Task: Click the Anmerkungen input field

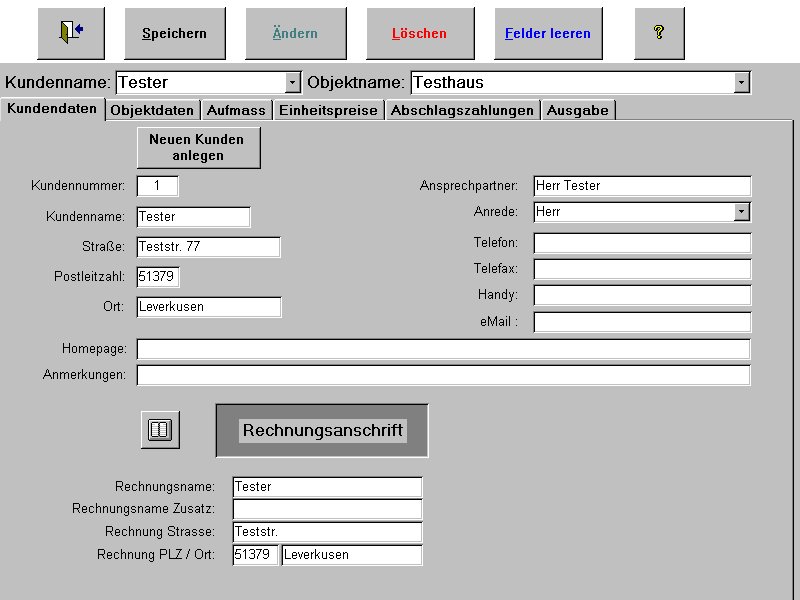Action: click(x=443, y=375)
